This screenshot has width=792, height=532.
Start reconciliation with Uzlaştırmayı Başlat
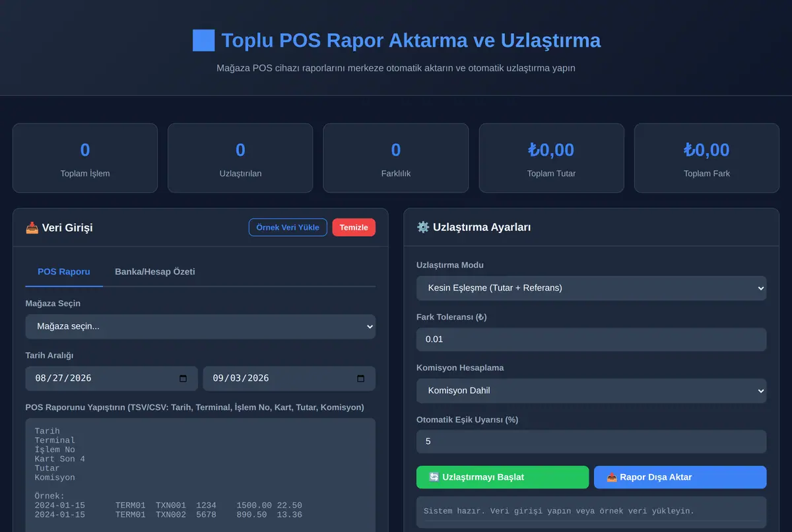tap(502, 477)
